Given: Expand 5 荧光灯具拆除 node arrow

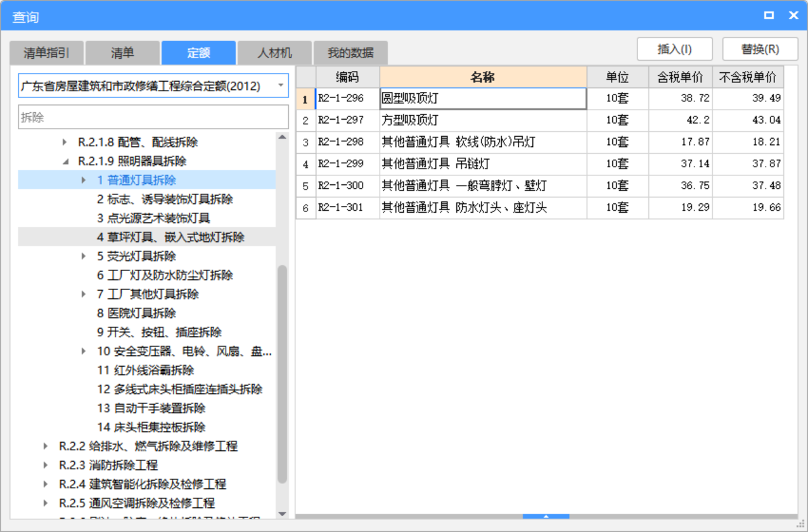Looking at the screenshot, I should coord(84,256).
